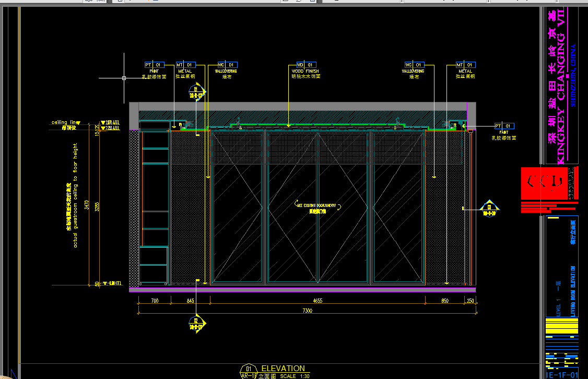Click the 墙布 label under left WALLCOVERING
The width and height of the screenshot is (588, 379).
[227, 76]
